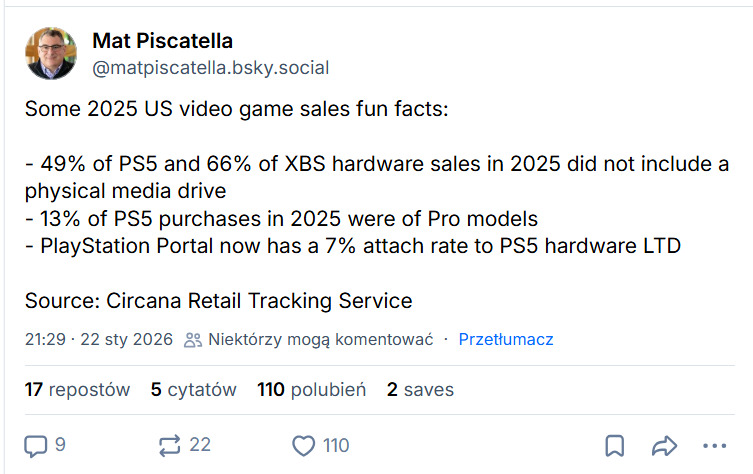Viewport: 753px width, 474px height.
Task: Click the 21:29 · 22 sty 2026 timestamp
Action: pyautogui.click(x=99, y=340)
